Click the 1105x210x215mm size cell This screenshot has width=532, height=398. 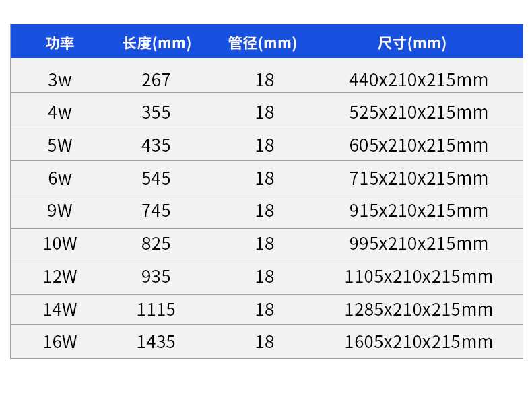pyautogui.click(x=418, y=277)
